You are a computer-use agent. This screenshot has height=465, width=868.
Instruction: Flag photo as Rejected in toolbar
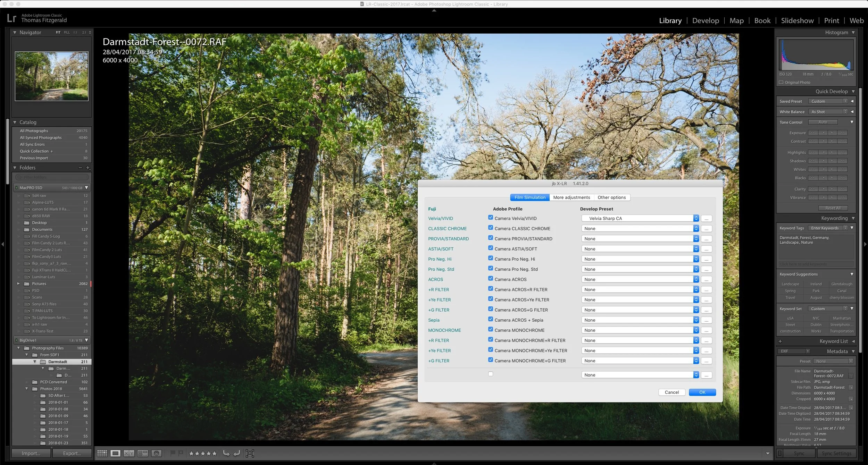pyautogui.click(x=181, y=453)
